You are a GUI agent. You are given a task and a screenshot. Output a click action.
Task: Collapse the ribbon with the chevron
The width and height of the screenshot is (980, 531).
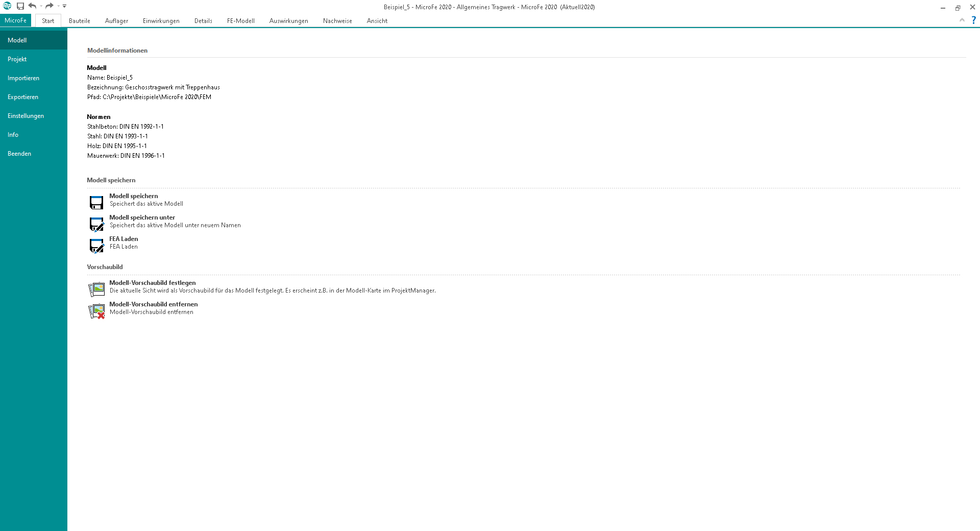(x=962, y=20)
